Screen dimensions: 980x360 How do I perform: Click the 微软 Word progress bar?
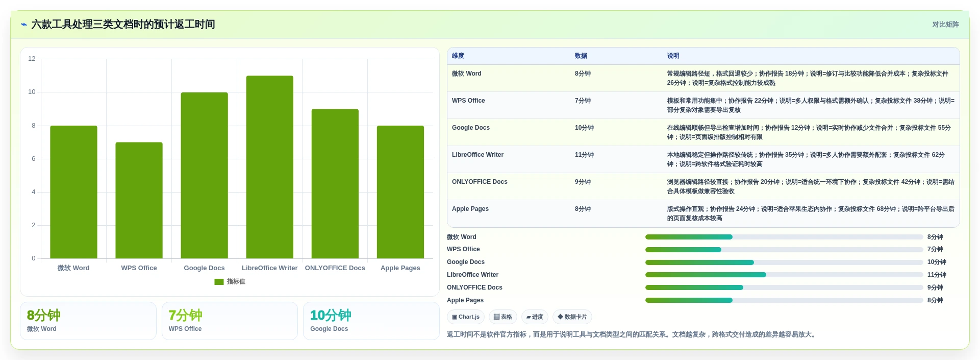(784, 237)
